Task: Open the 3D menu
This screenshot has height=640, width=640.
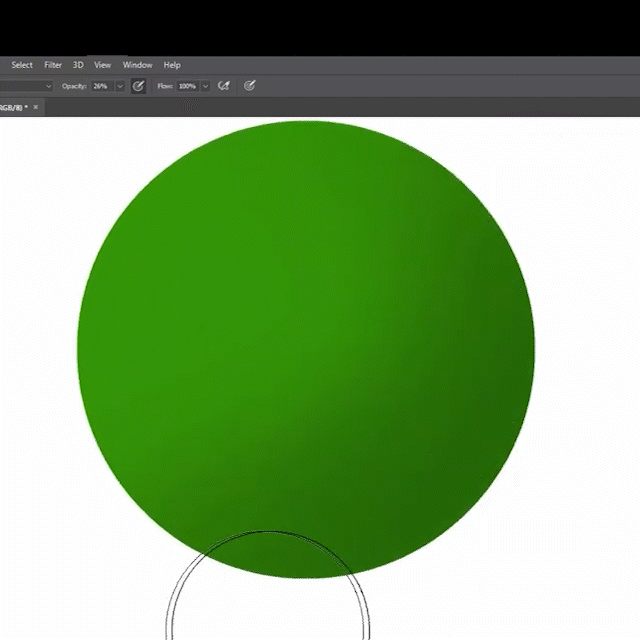Action: coord(78,65)
